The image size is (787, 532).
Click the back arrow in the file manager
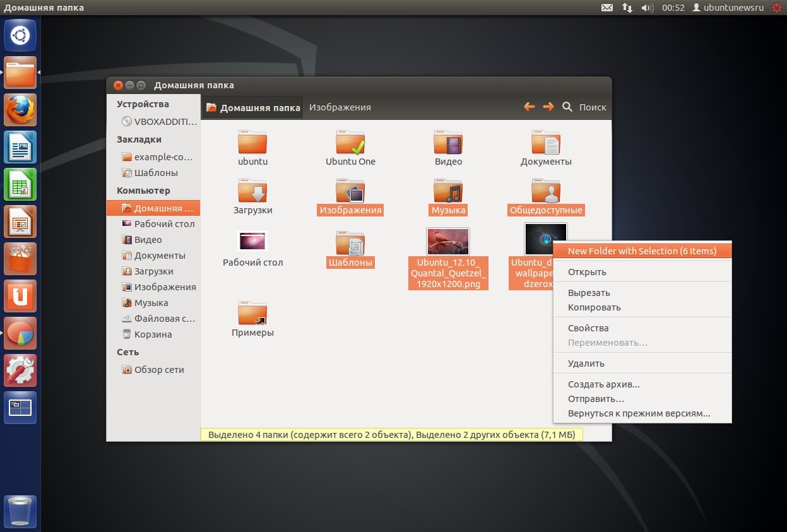coord(530,107)
